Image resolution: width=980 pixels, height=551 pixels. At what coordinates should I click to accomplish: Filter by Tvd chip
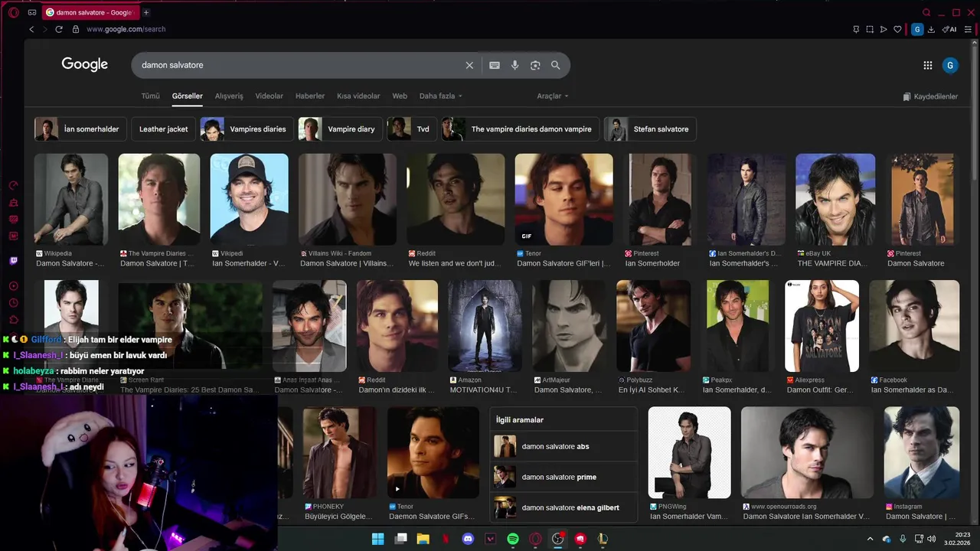point(411,129)
